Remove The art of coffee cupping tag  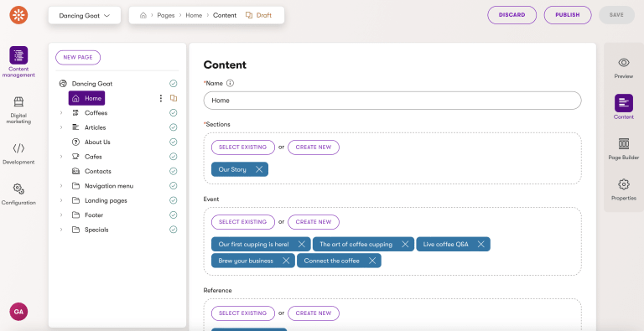[x=405, y=245]
